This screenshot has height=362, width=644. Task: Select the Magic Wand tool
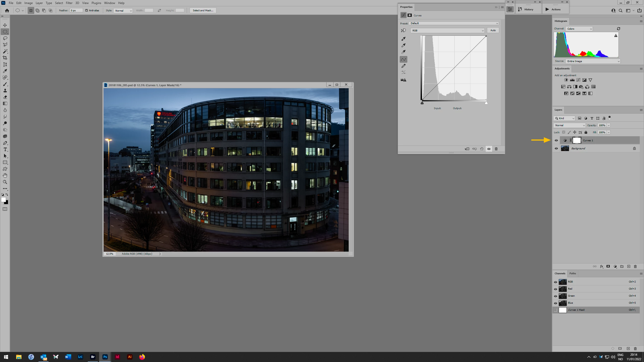tap(5, 51)
